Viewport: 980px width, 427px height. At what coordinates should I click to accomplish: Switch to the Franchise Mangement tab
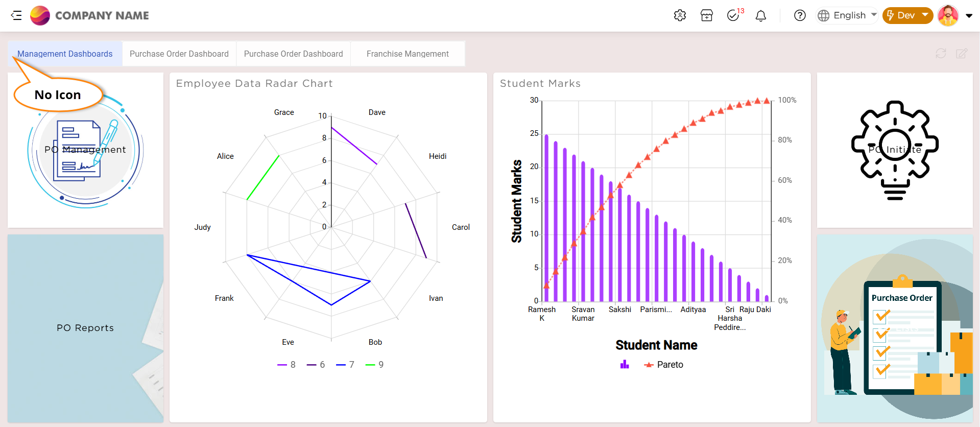coord(408,54)
